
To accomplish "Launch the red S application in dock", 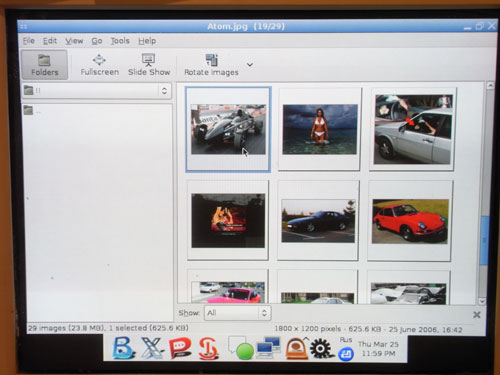I will click(x=208, y=348).
